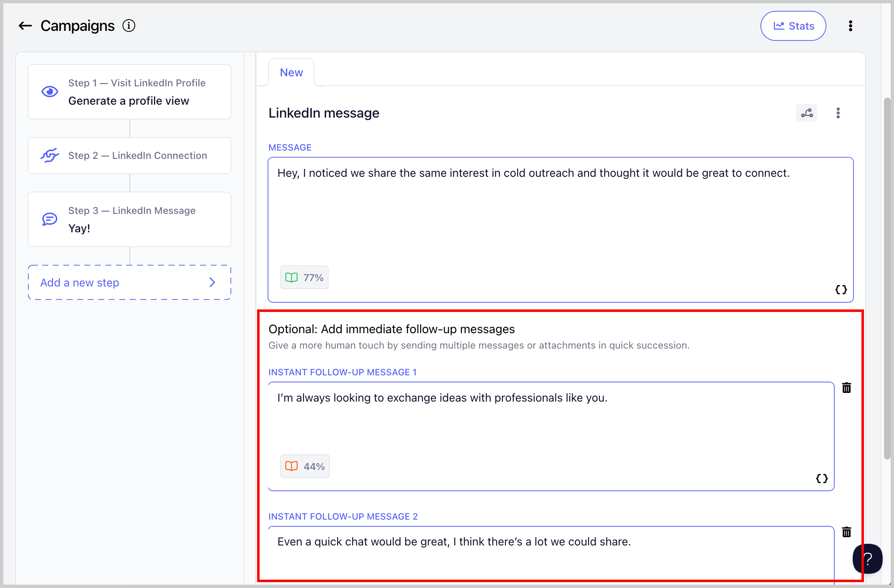The width and height of the screenshot is (894, 588).
Task: Select Step 1 Visit LinkedIn Profile
Action: tap(129, 92)
